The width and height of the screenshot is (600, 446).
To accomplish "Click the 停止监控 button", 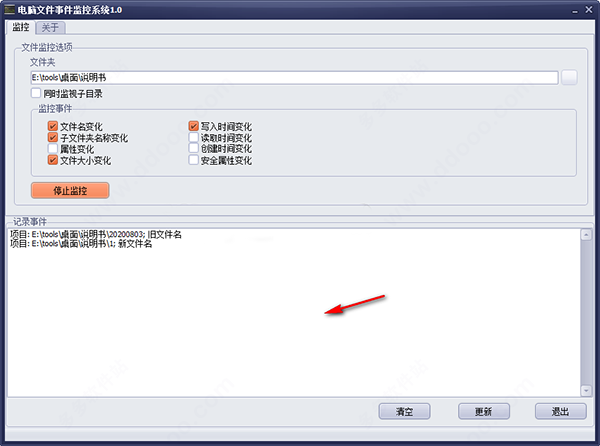I will coord(70,190).
